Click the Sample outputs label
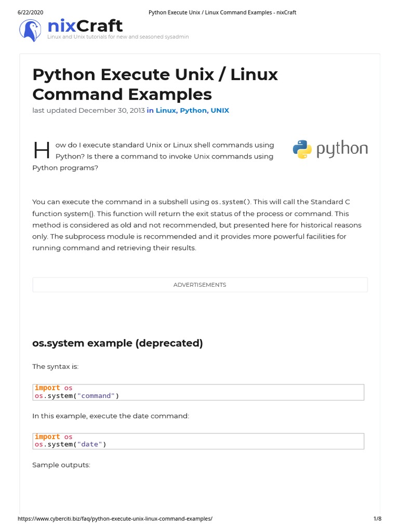Screen dimensions: 399x532 (61, 465)
